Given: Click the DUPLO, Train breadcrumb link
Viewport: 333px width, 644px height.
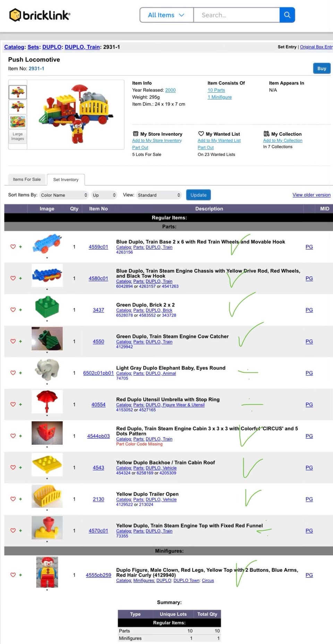Looking at the screenshot, I should 82,47.
